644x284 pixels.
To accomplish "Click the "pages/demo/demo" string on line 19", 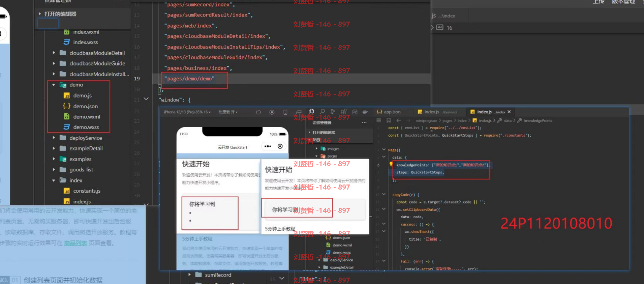I will pos(189,79).
